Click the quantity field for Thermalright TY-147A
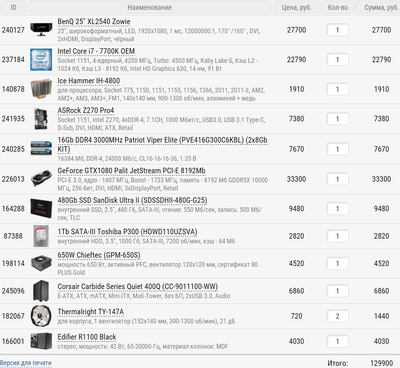This screenshot has width=400, height=368. [337, 316]
